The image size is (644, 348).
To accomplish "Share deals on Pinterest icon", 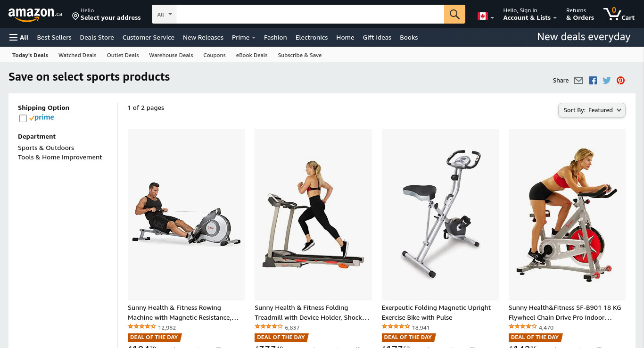I will point(620,81).
